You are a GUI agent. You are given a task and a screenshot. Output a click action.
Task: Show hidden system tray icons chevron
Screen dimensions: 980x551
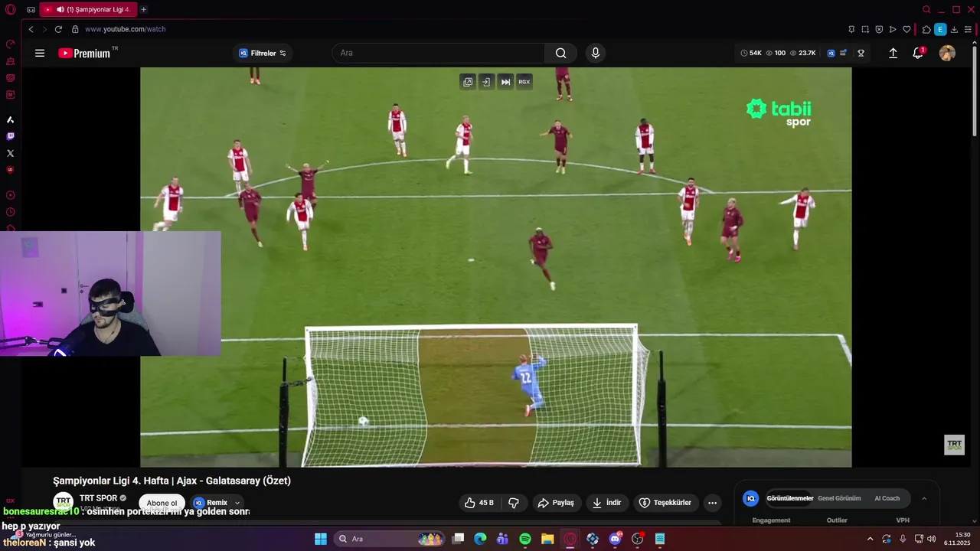[870, 539]
